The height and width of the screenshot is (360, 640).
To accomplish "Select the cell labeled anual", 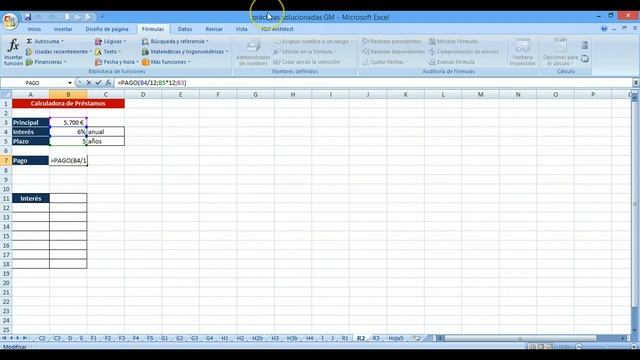I will [x=106, y=132].
